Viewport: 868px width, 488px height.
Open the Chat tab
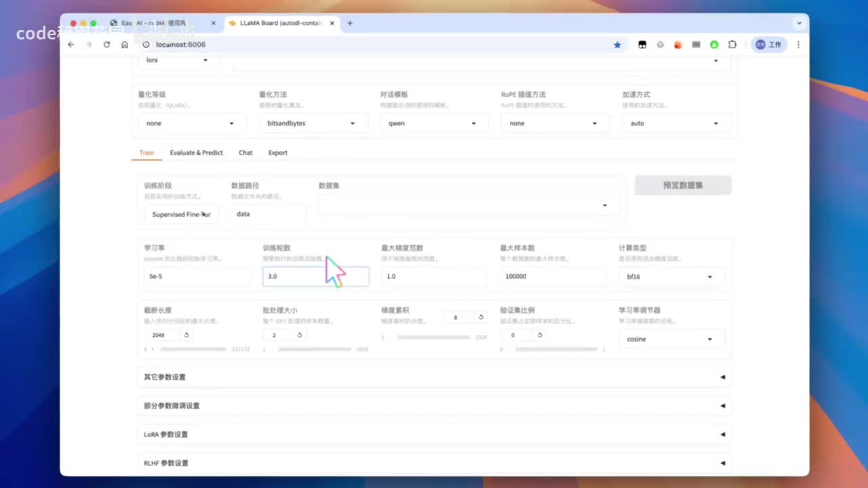245,152
